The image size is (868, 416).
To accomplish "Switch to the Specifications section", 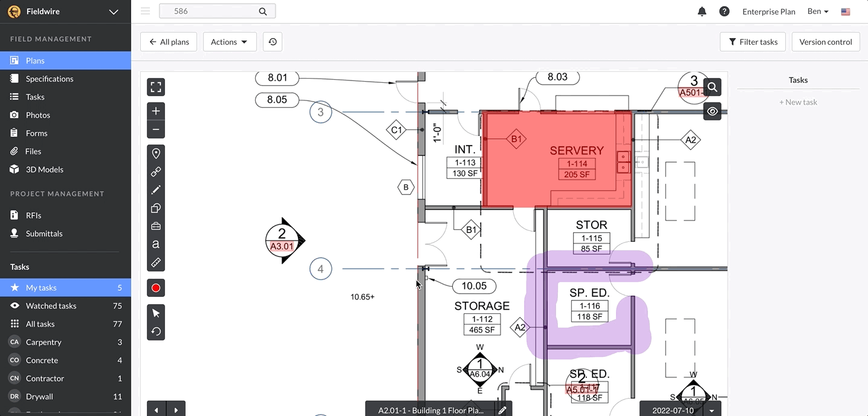I will [49, 79].
